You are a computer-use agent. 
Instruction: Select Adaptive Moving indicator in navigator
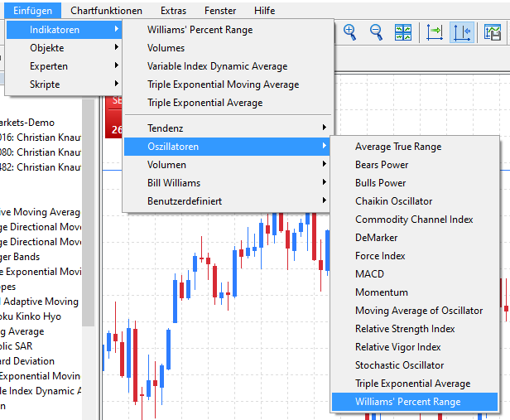(x=39, y=302)
